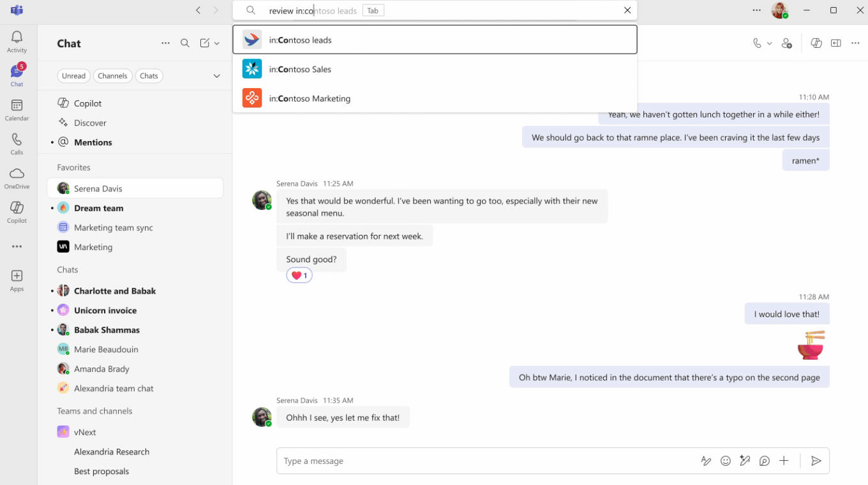868x485 pixels.
Task: Expand the filter chips chevron
Action: (x=216, y=76)
